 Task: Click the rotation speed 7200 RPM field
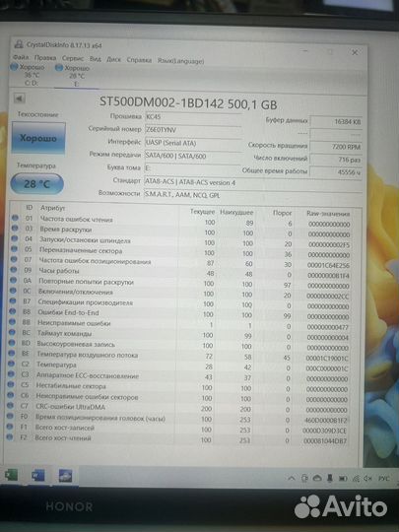[x=336, y=147]
